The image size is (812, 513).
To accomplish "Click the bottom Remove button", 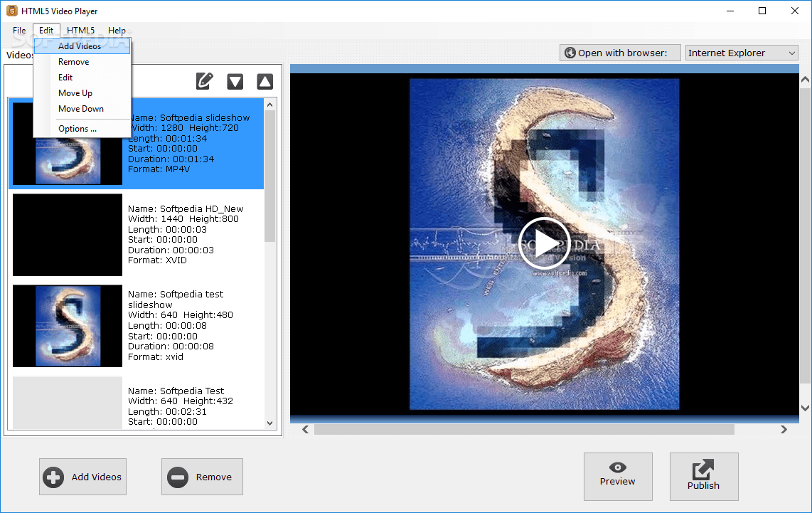I will tap(202, 477).
